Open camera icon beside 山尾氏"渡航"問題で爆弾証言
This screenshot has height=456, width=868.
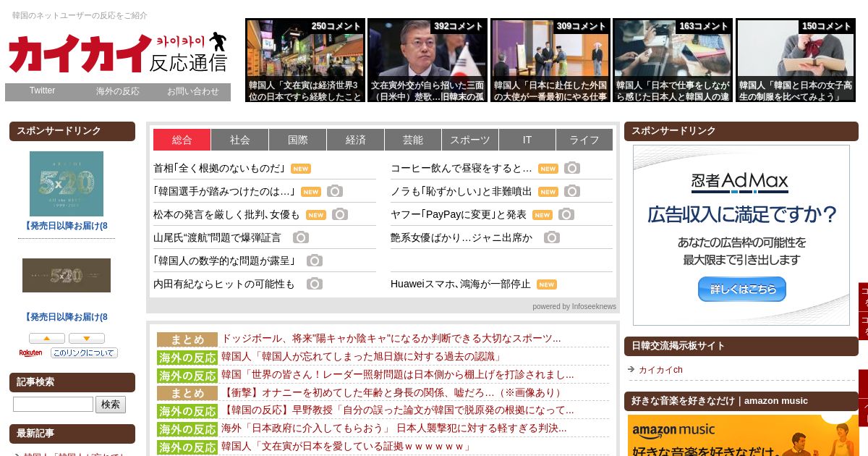coord(301,237)
